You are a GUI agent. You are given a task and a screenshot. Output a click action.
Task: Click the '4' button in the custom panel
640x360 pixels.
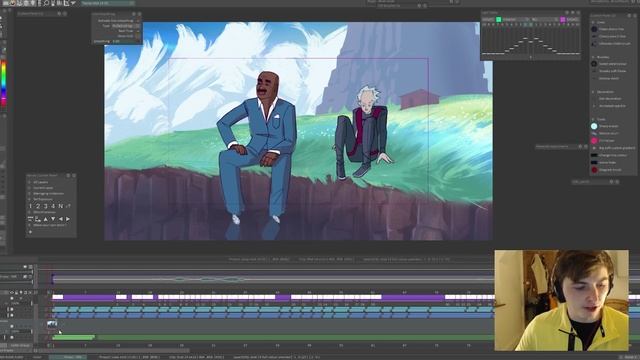pos(53,206)
